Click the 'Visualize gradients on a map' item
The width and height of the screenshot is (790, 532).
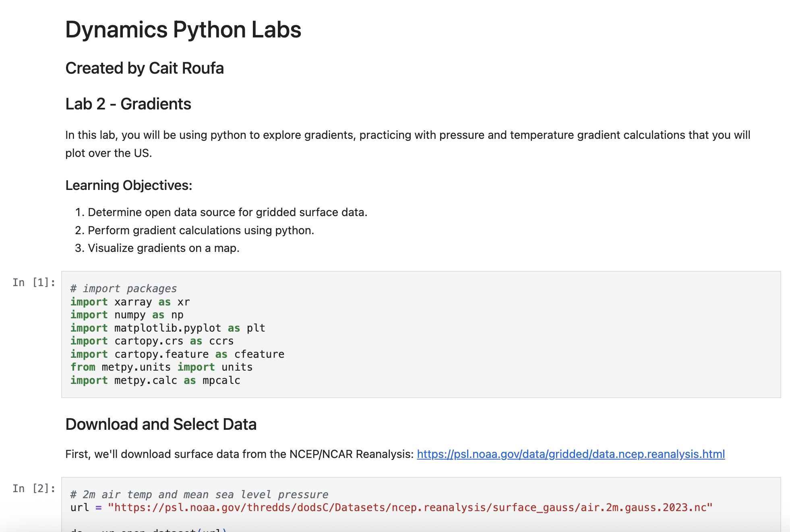point(163,248)
